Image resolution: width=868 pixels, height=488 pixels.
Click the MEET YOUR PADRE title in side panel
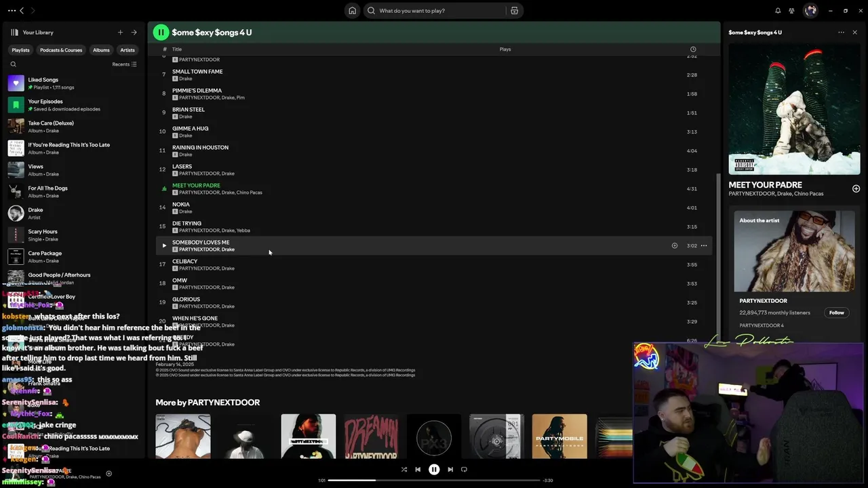(x=765, y=184)
